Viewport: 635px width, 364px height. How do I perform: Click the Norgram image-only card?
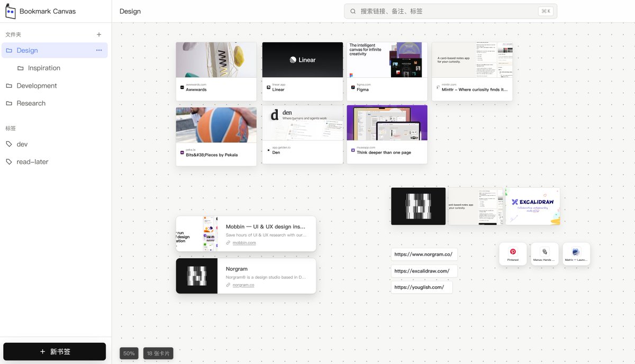418,206
